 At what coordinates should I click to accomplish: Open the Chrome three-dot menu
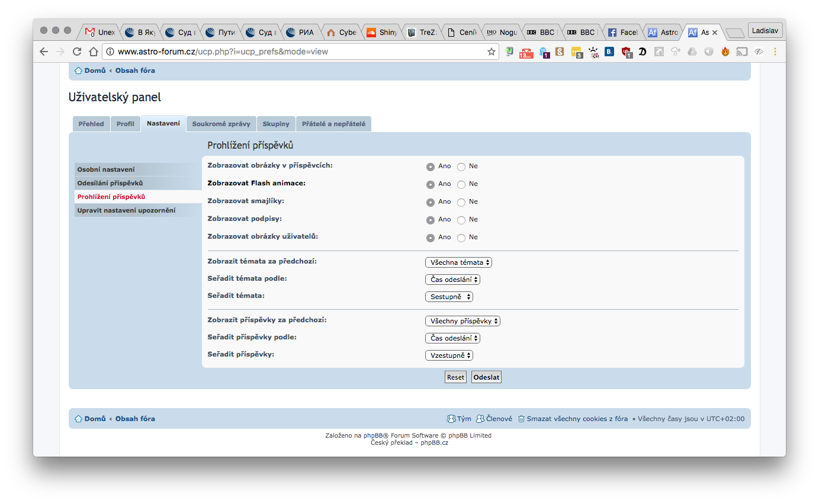(x=775, y=52)
